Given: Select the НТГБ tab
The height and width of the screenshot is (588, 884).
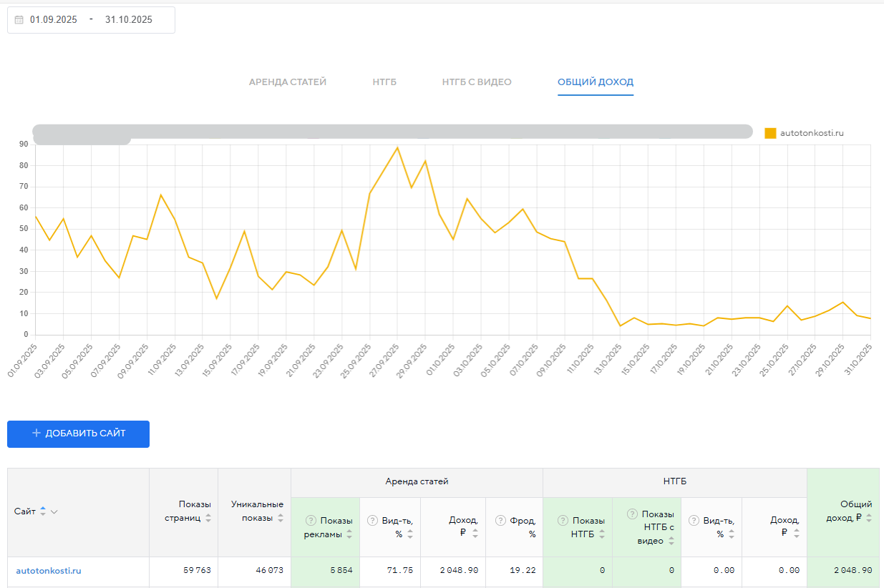Looking at the screenshot, I should point(384,82).
